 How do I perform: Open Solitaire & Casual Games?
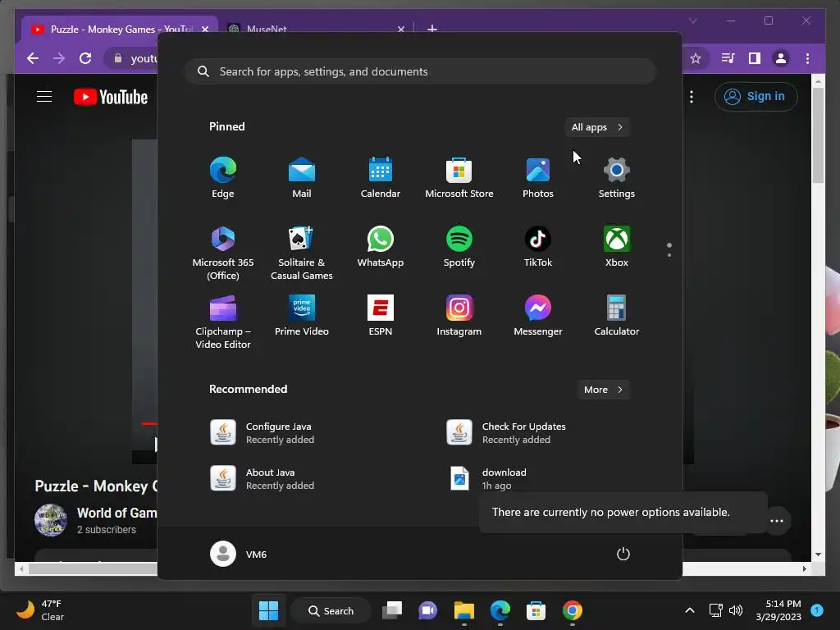point(302,253)
